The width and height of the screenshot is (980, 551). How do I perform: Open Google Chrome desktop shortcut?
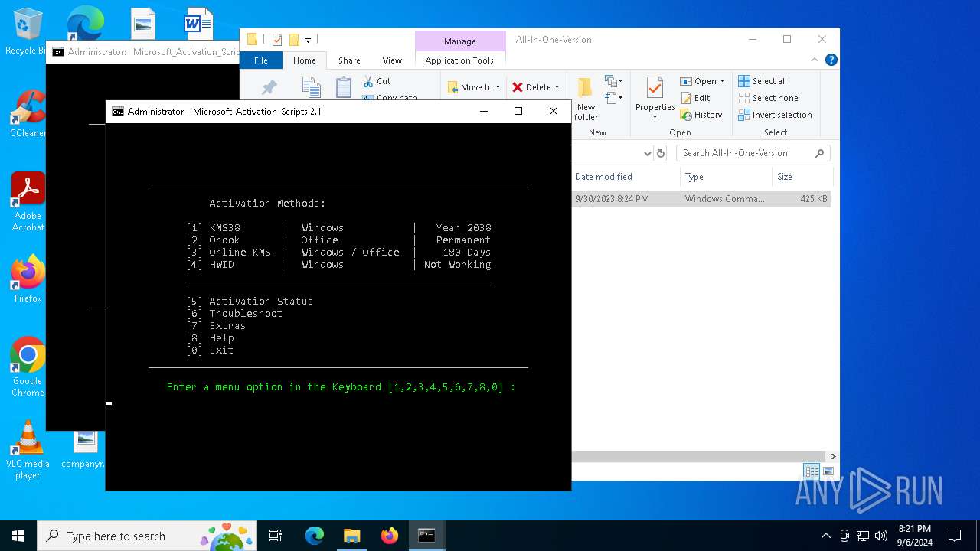pos(28,367)
